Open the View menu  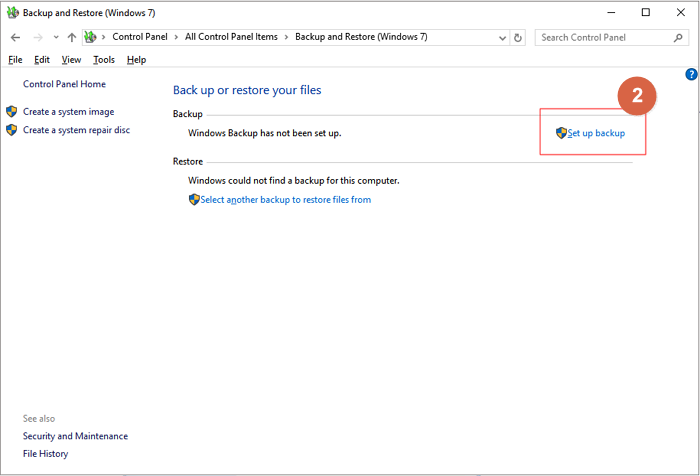point(71,60)
